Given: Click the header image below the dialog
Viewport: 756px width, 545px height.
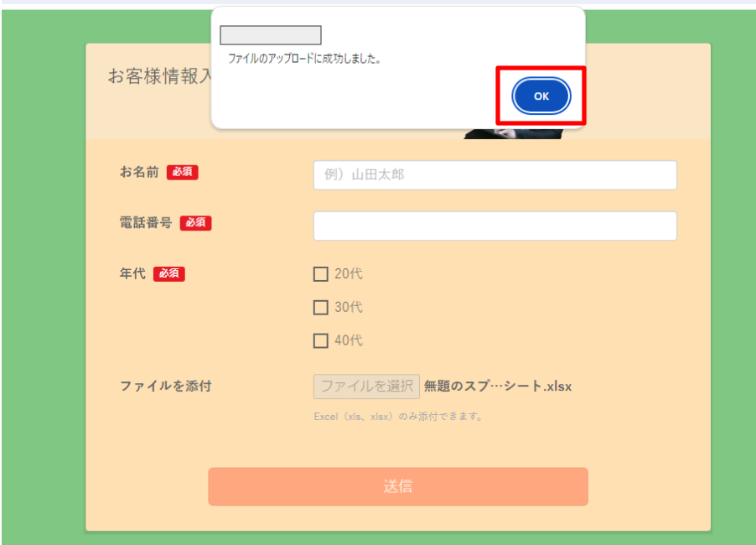Looking at the screenshot, I should 513,134.
